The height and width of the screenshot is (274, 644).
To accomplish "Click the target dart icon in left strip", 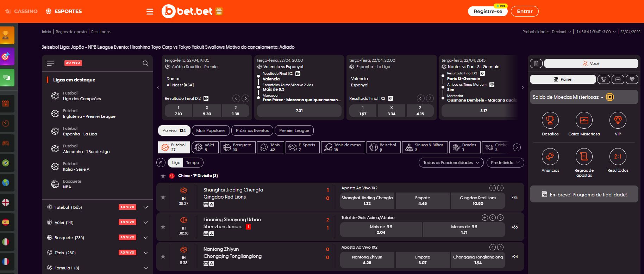I will [x=6, y=56].
